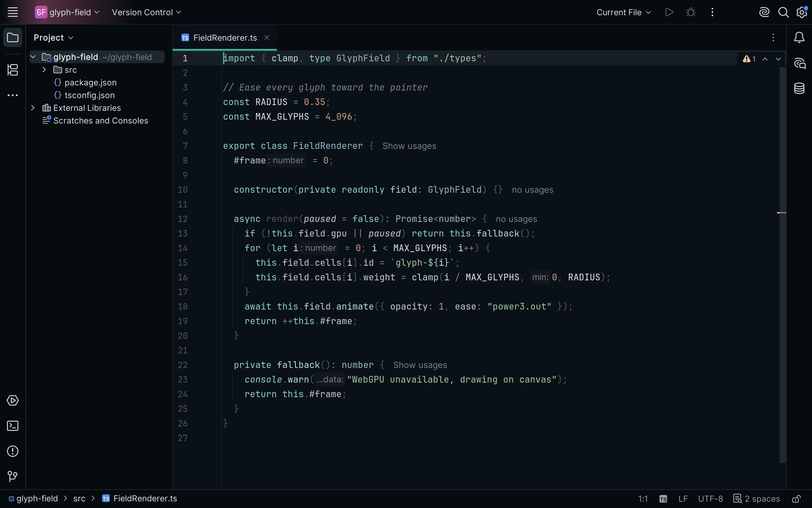The height and width of the screenshot is (508, 812).
Task: Open the Version Control dropdown
Action: click(x=146, y=12)
